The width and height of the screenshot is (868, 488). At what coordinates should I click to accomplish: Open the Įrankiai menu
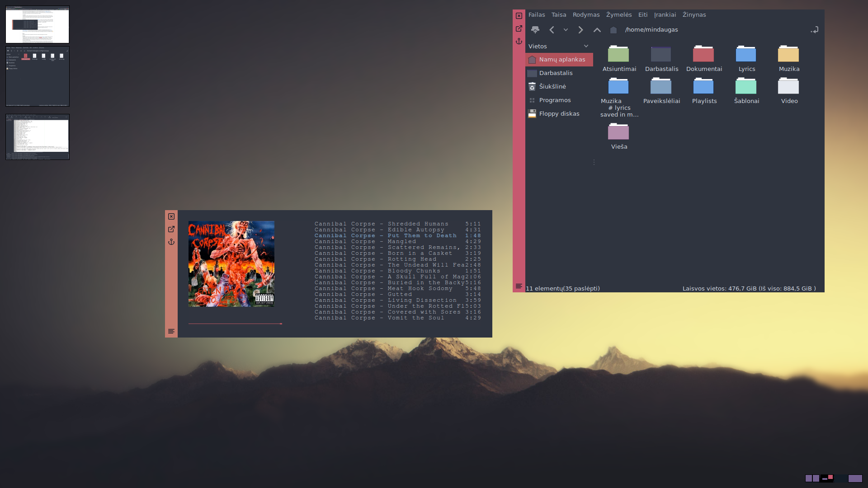coord(665,15)
